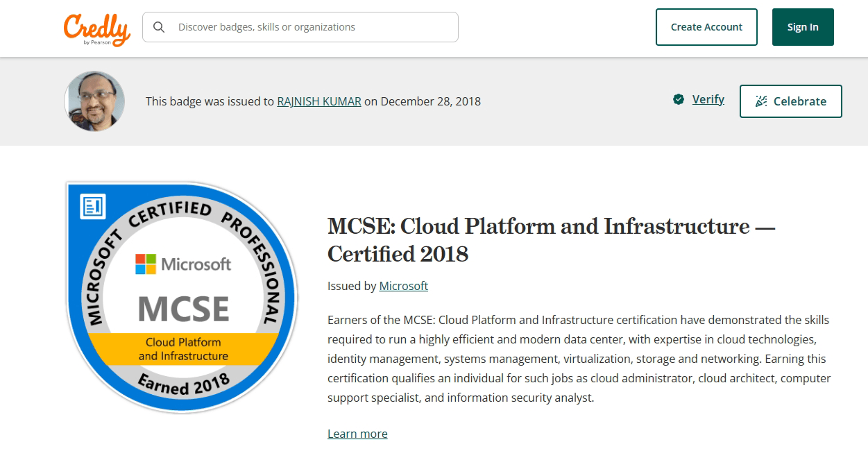Click the Celebrate button label

(x=799, y=101)
